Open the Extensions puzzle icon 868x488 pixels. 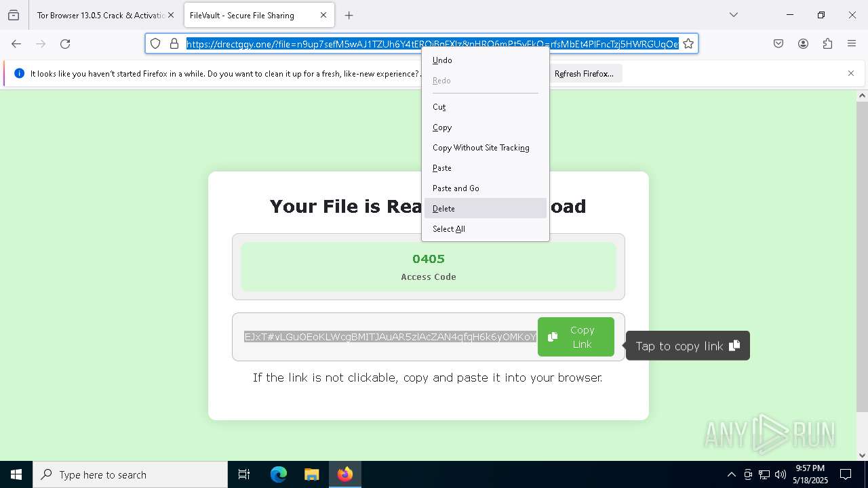click(x=827, y=43)
